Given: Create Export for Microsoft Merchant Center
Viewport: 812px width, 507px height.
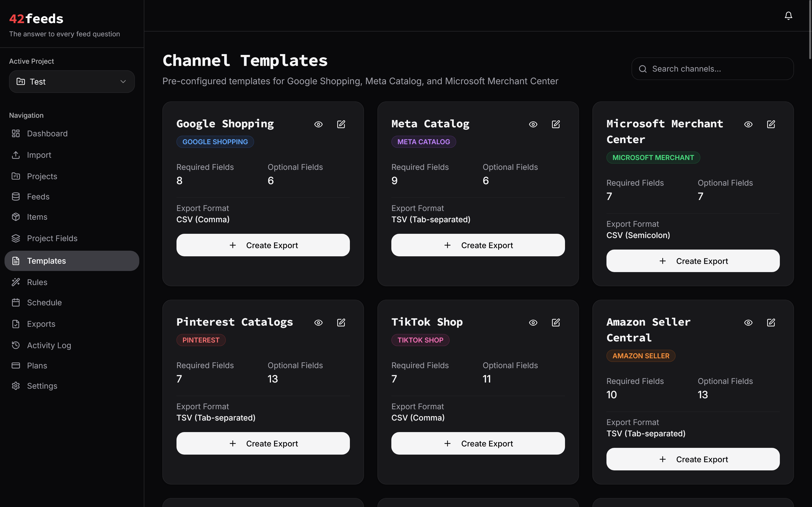Looking at the screenshot, I should point(692,261).
